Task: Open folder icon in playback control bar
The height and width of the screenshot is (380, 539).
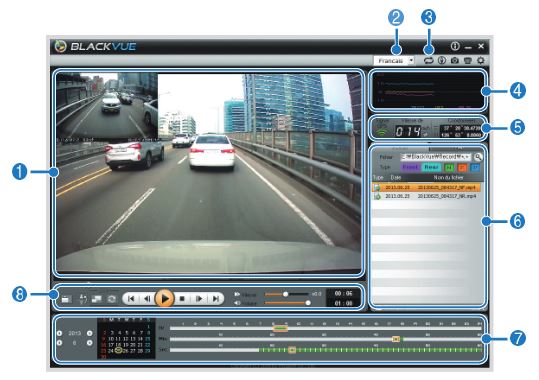Action: pos(66,299)
